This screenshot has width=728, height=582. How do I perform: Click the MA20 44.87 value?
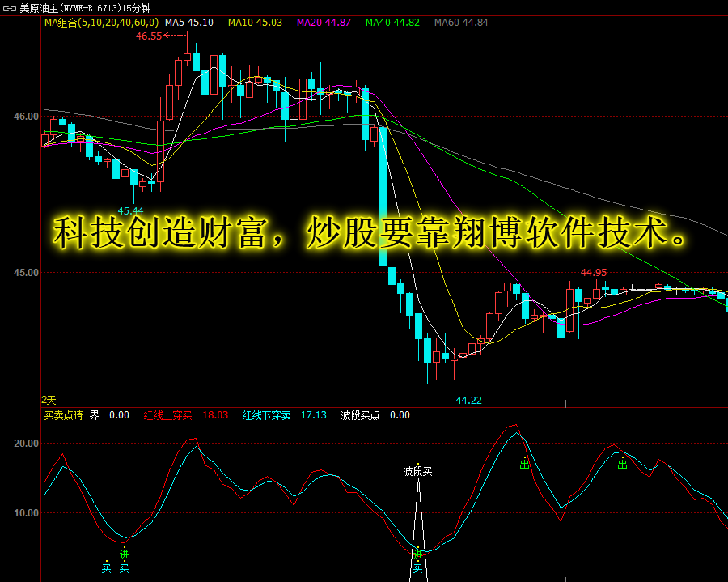pyautogui.click(x=324, y=23)
